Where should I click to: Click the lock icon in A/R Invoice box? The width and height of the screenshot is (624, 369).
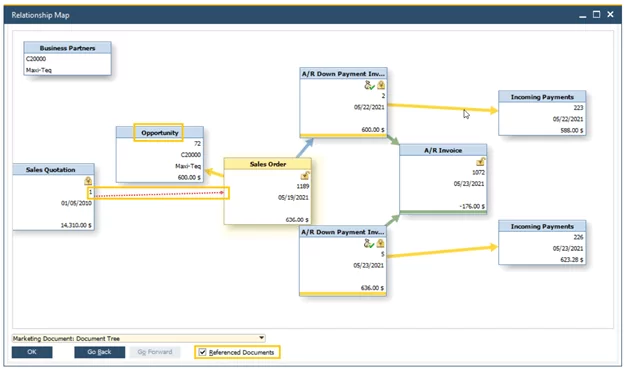tap(480, 162)
